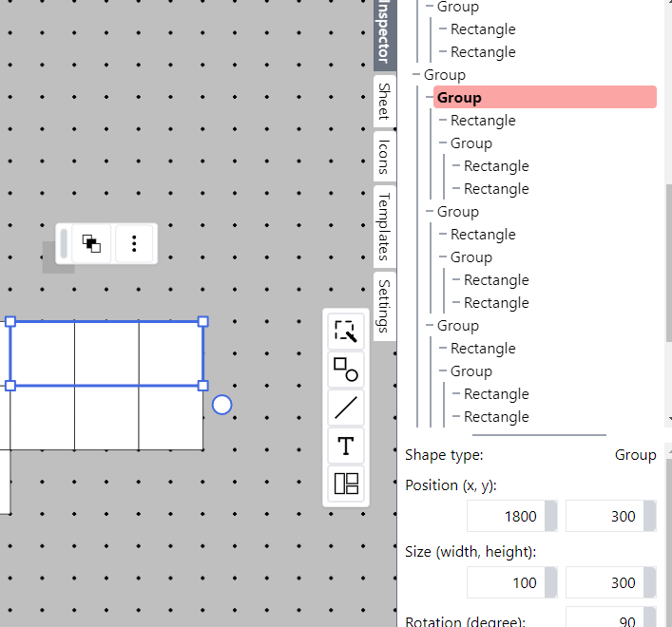The height and width of the screenshot is (627, 672).
Task: Grab the floating menu's drag handle
Action: 64,244
